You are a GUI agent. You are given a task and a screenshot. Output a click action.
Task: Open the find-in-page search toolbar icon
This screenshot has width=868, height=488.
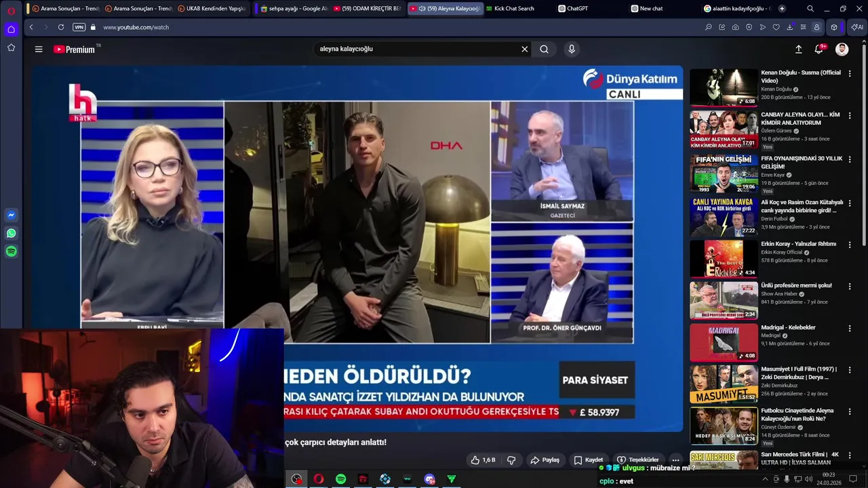point(709,27)
